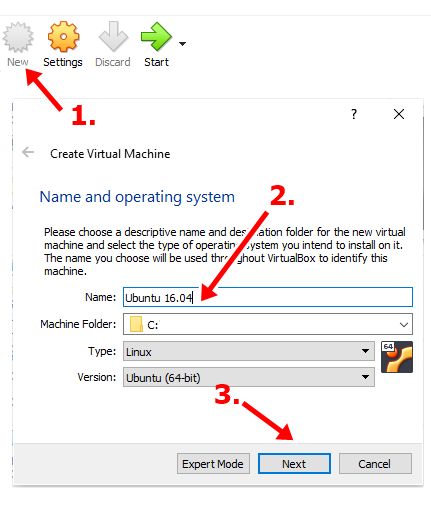Click the 64-bit OS type thumbnail image
Screen dimensions: 431x513
tap(397, 357)
